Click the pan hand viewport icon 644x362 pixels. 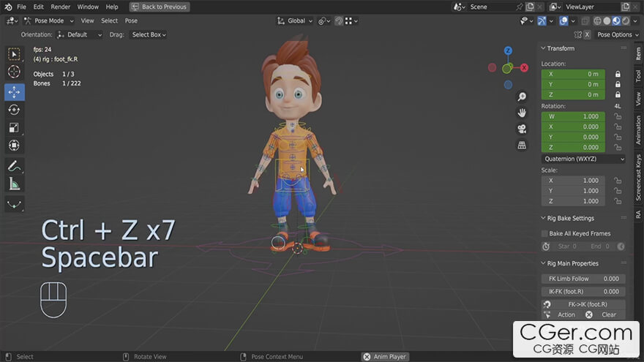pos(522,113)
